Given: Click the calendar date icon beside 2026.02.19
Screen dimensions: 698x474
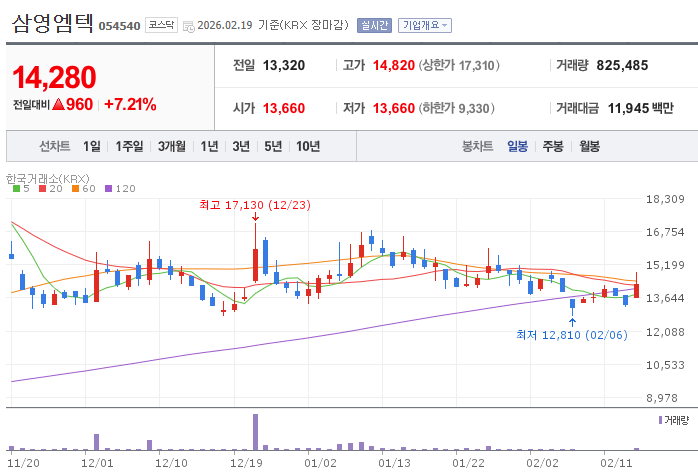Looking at the screenshot, I should [189, 26].
